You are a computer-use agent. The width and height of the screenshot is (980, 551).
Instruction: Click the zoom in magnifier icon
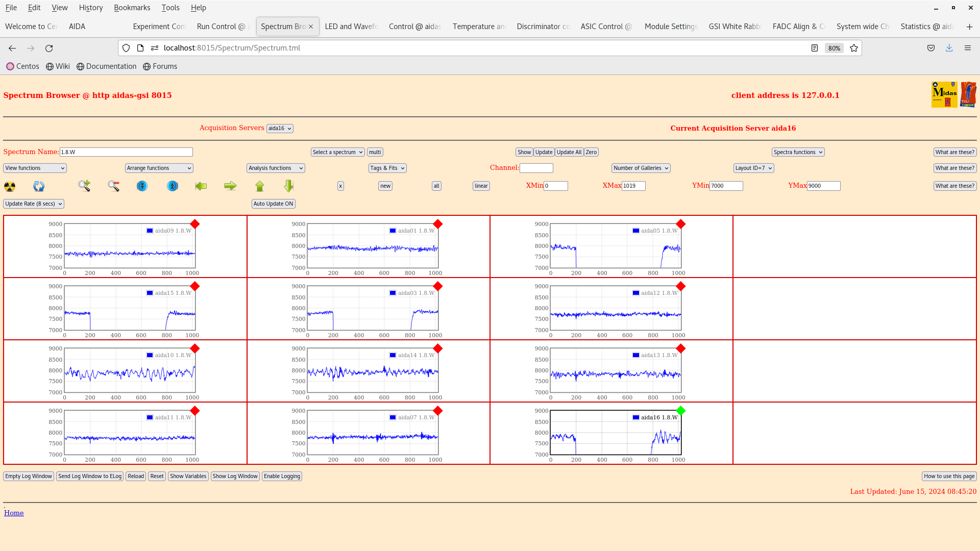pyautogui.click(x=84, y=186)
